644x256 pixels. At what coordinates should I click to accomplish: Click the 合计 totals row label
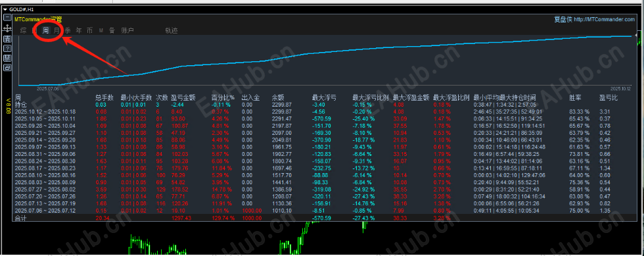[21, 218]
